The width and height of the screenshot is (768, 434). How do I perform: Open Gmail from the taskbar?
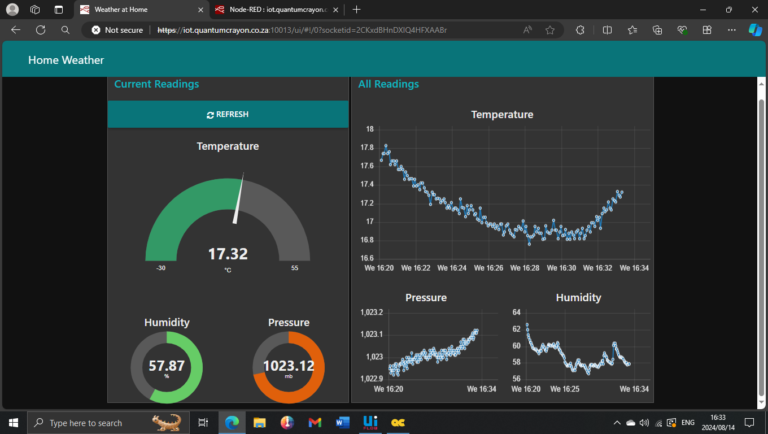(315, 423)
